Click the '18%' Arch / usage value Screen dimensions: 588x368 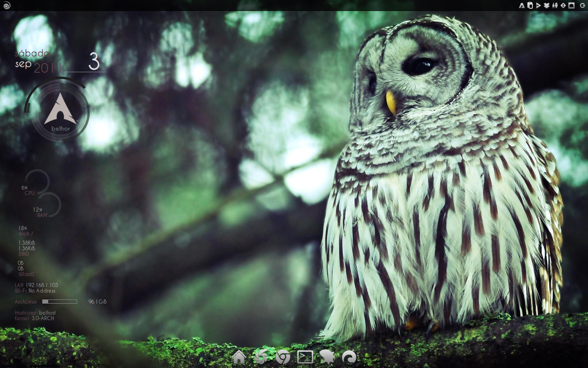click(x=23, y=228)
